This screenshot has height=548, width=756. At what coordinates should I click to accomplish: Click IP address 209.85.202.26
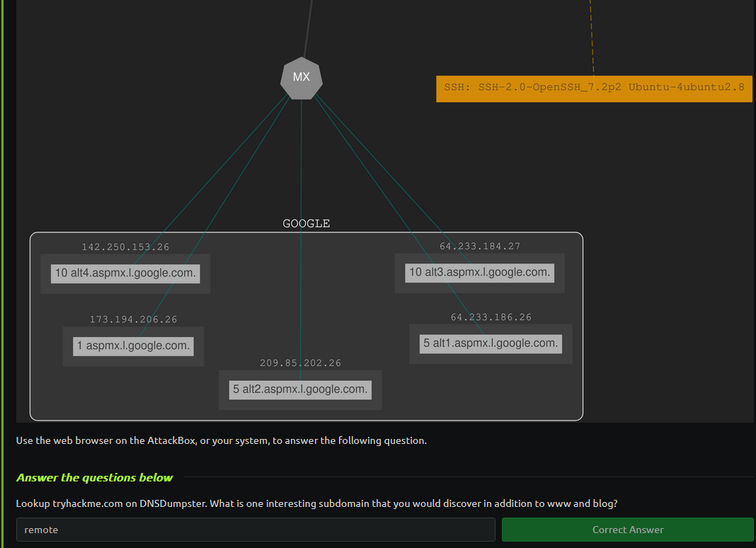[x=300, y=363]
